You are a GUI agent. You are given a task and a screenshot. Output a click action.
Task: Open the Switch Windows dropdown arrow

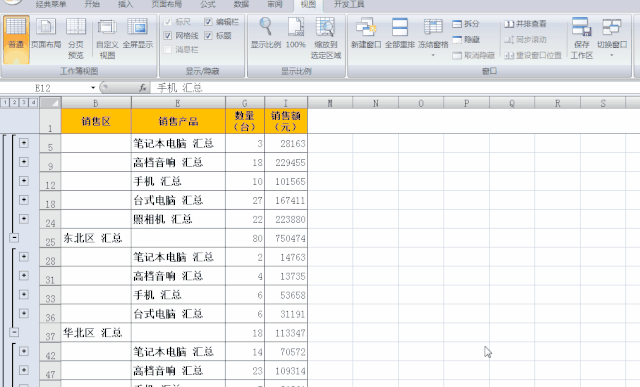tap(611, 55)
